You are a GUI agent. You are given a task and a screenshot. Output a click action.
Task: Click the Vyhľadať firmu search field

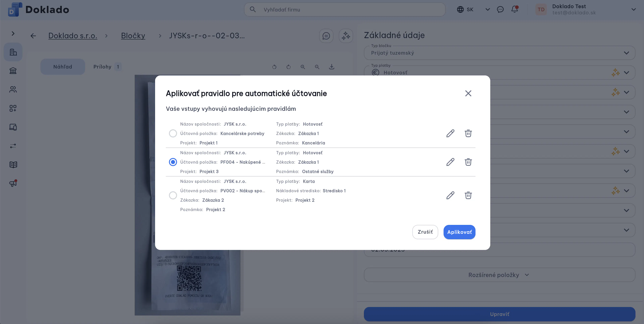point(344,10)
